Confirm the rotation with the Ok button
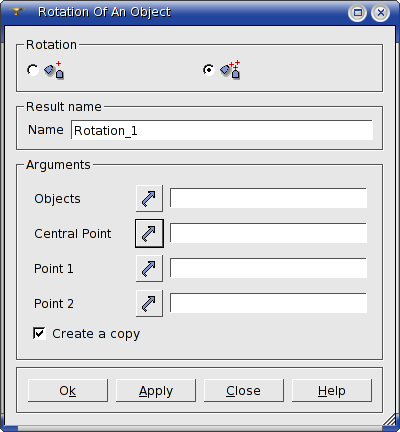The height and width of the screenshot is (432, 400). coord(68,390)
